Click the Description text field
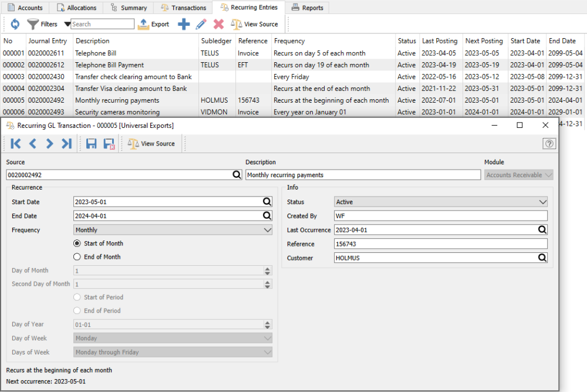Viewport: 587px width, 392px height. [x=362, y=175]
